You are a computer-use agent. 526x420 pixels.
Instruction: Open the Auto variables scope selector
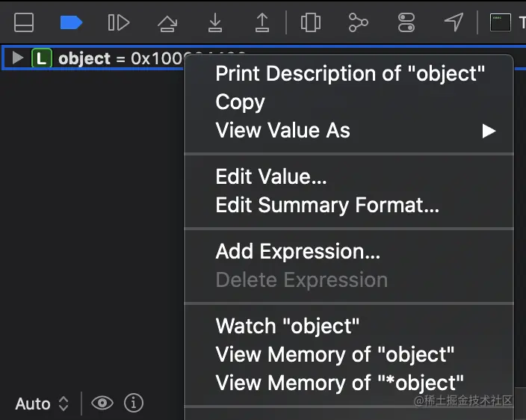42,404
